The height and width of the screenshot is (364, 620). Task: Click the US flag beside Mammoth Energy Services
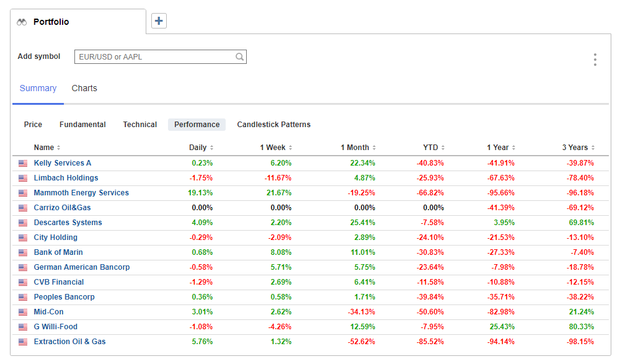click(x=23, y=193)
